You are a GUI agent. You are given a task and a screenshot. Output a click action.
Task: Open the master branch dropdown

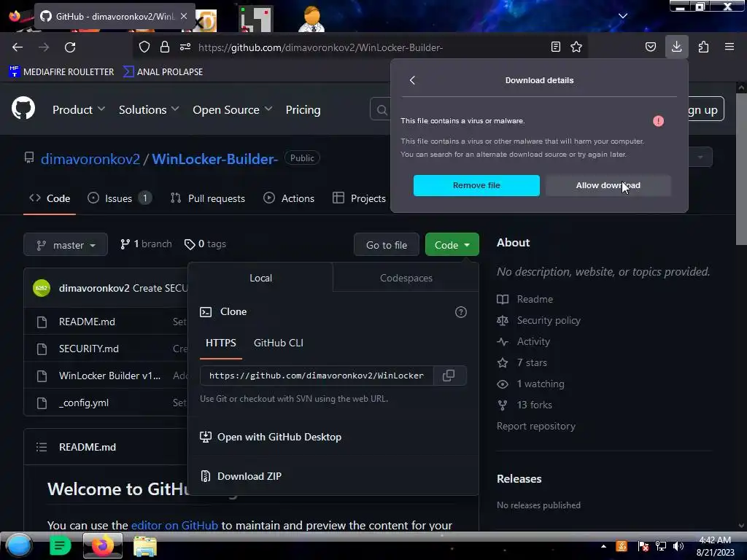click(66, 245)
